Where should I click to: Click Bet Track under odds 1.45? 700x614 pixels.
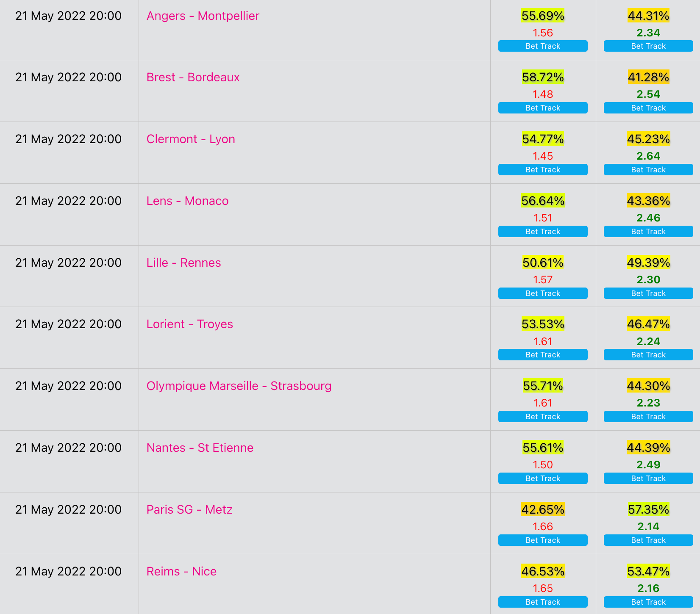543,170
